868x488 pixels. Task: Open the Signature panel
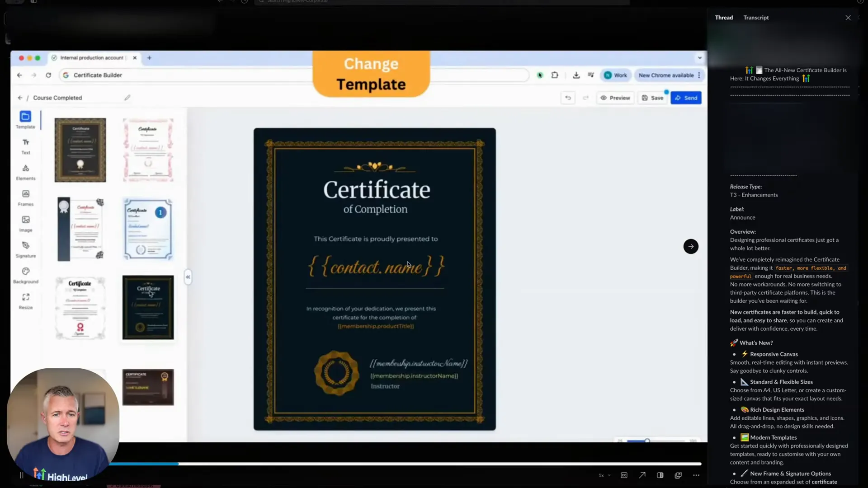click(26, 249)
